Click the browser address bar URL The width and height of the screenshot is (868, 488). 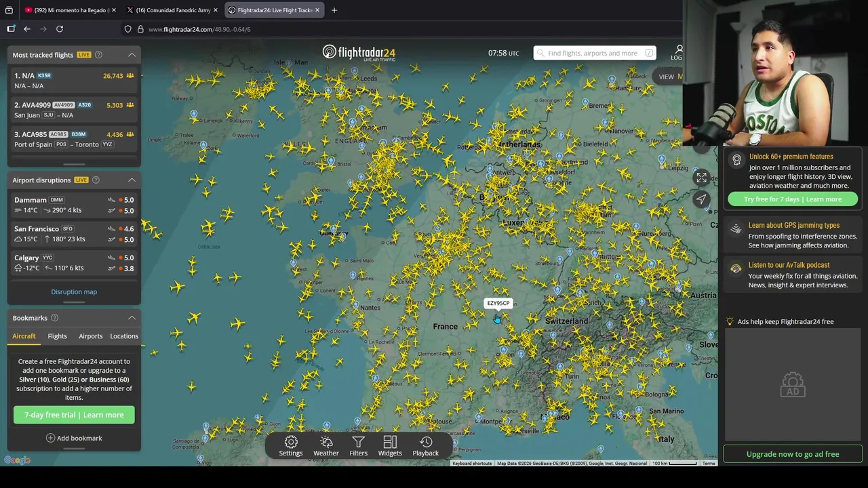pyautogui.click(x=199, y=29)
